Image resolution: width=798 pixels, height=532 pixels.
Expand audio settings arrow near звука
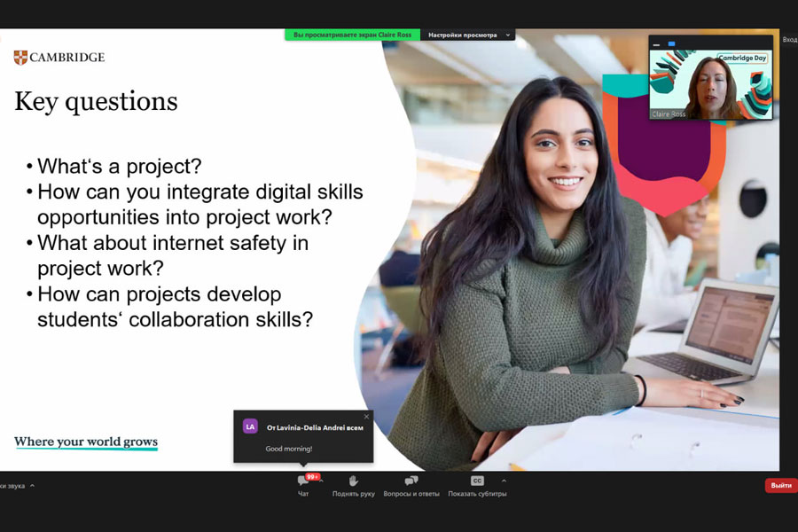point(32,486)
